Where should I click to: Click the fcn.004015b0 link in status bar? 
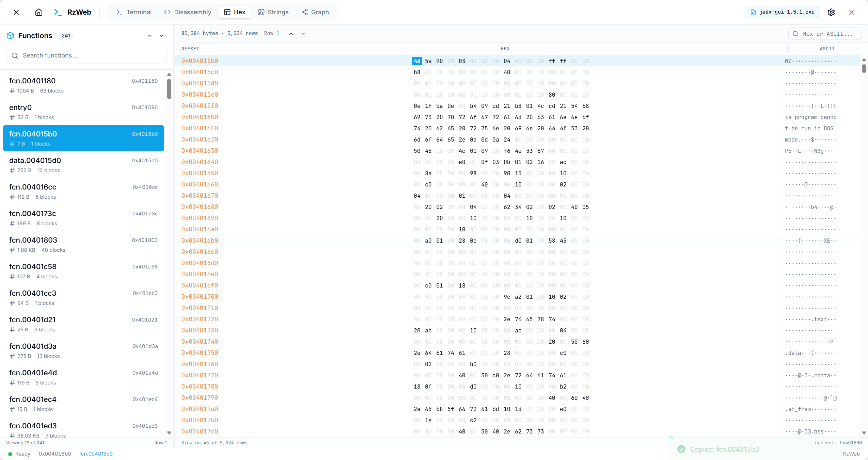(96, 454)
